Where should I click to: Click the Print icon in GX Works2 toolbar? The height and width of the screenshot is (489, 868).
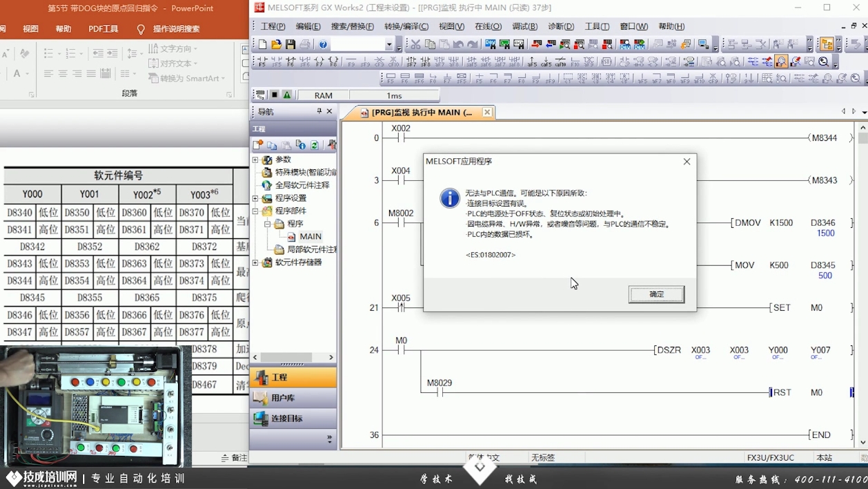point(305,44)
